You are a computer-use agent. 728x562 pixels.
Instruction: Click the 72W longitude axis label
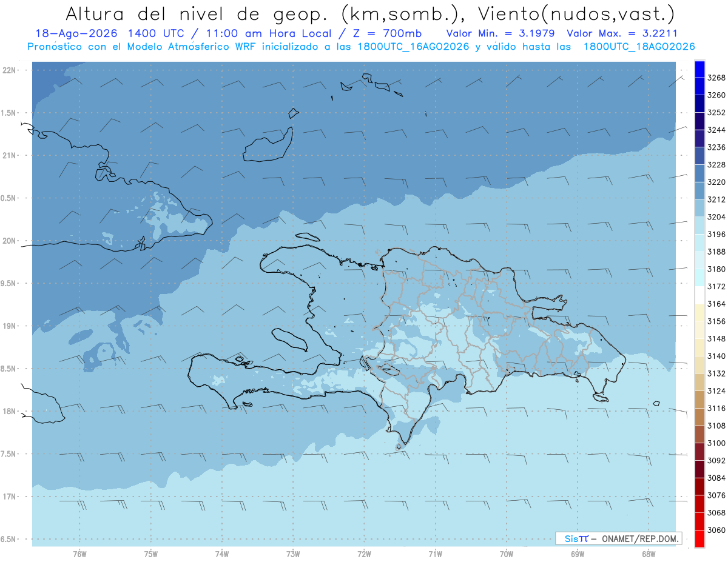click(x=364, y=554)
